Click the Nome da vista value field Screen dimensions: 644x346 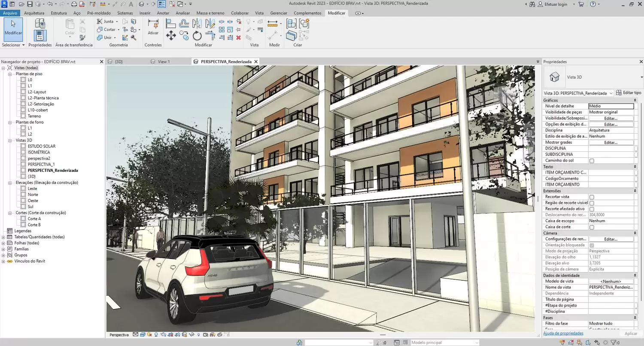[x=611, y=287]
